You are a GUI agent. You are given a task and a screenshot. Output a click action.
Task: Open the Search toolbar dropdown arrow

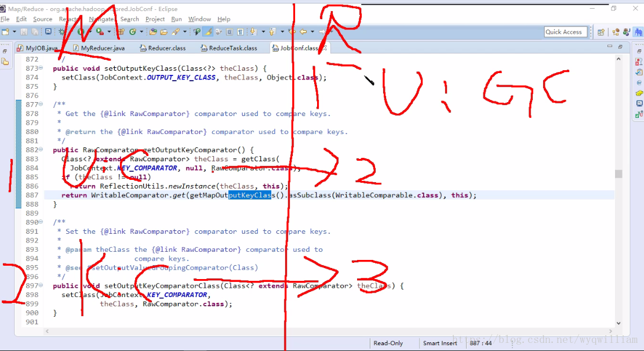[184, 32]
